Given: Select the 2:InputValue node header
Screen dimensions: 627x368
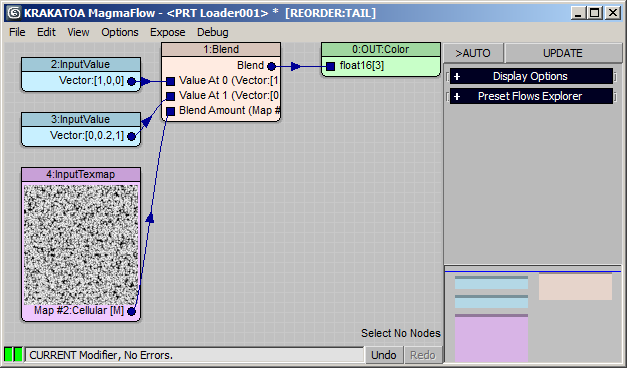Looking at the screenshot, I should (x=81, y=64).
